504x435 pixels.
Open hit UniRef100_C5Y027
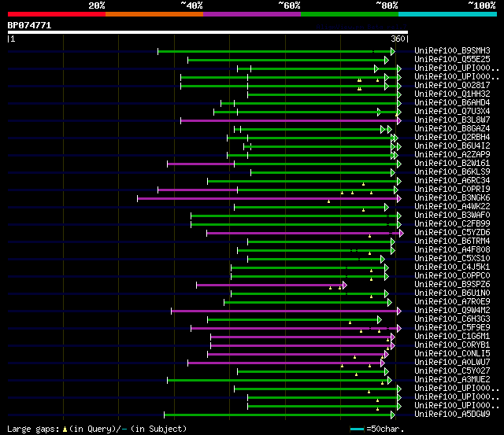pyautogui.click(x=452, y=371)
